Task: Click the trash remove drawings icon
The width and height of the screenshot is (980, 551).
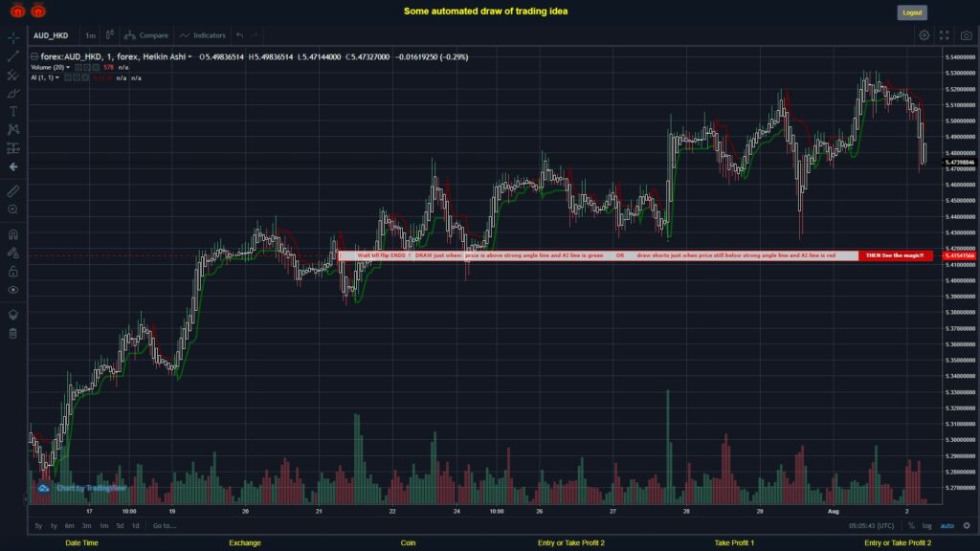Action: click(x=13, y=333)
